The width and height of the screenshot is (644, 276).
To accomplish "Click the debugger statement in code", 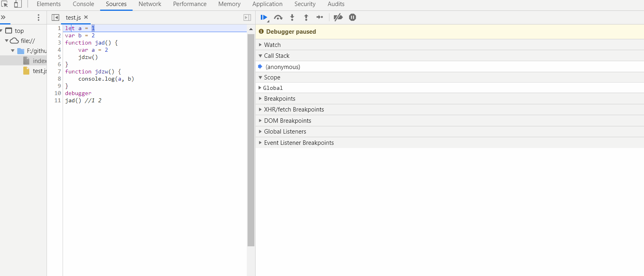I will pos(78,93).
